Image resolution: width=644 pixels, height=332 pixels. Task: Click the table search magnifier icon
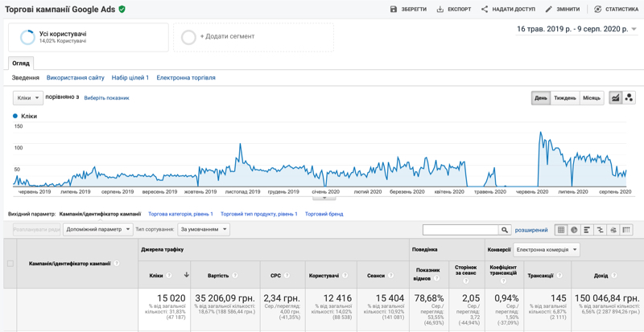pyautogui.click(x=505, y=230)
